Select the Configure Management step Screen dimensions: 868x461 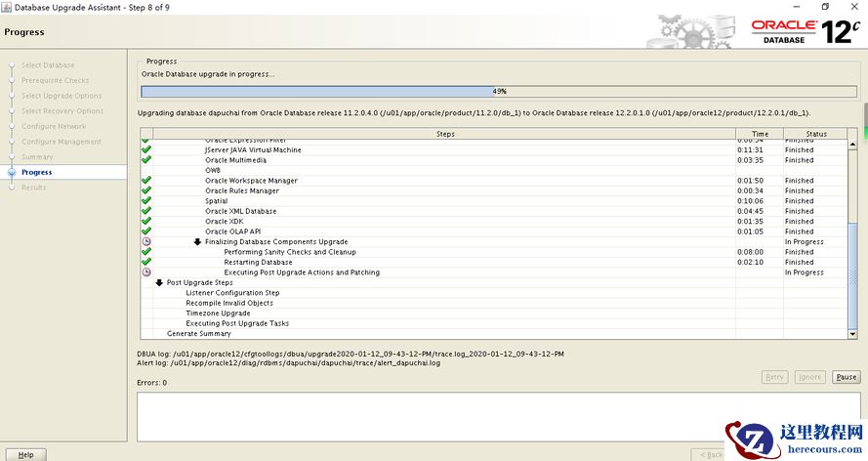(61, 142)
